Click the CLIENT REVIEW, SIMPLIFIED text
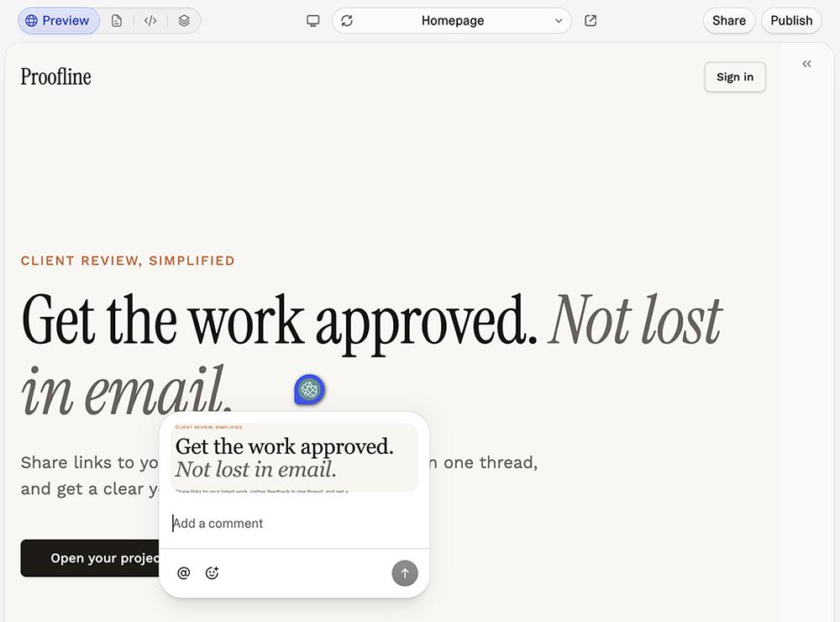 click(x=128, y=261)
